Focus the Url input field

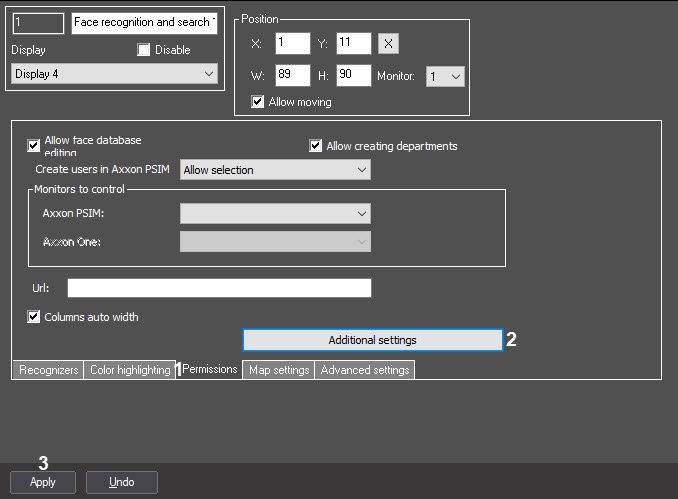219,288
